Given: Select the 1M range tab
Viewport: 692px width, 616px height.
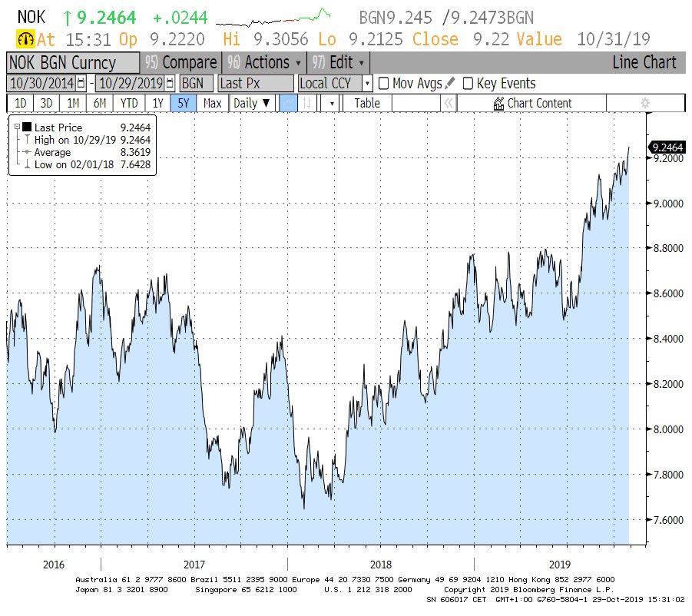Looking at the screenshot, I should pos(73,103).
